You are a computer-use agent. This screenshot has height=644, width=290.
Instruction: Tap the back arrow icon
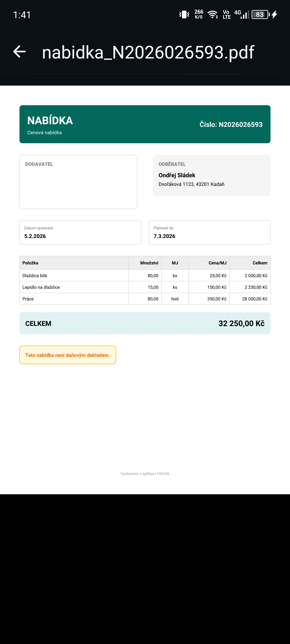(x=20, y=52)
